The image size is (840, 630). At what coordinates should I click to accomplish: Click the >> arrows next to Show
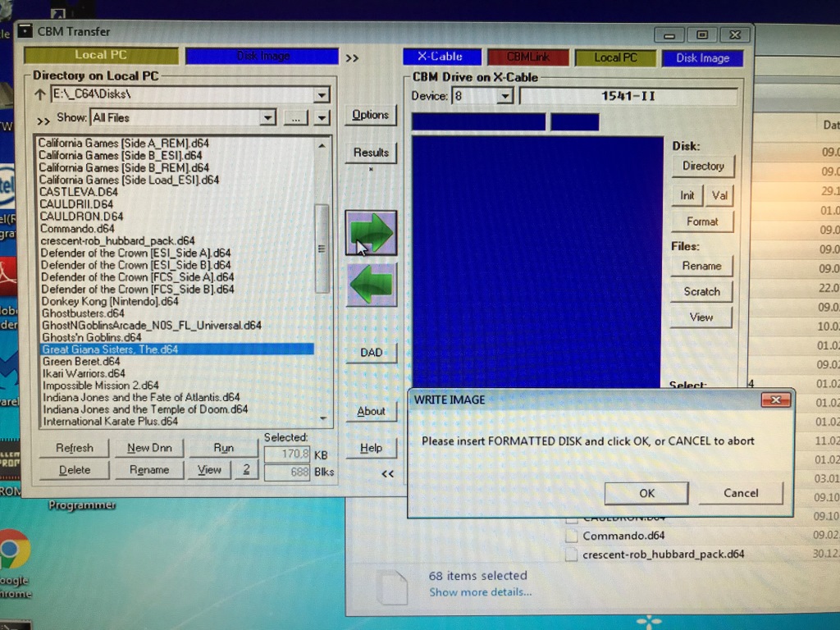[x=43, y=119]
